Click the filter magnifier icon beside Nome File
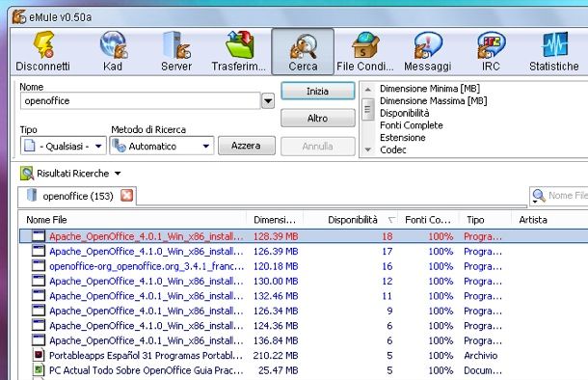 (x=539, y=194)
